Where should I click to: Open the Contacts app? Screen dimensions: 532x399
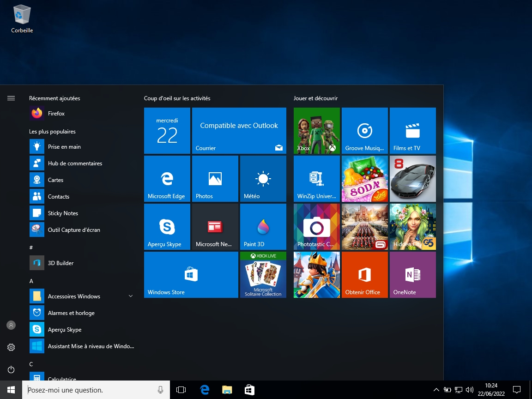(81, 196)
